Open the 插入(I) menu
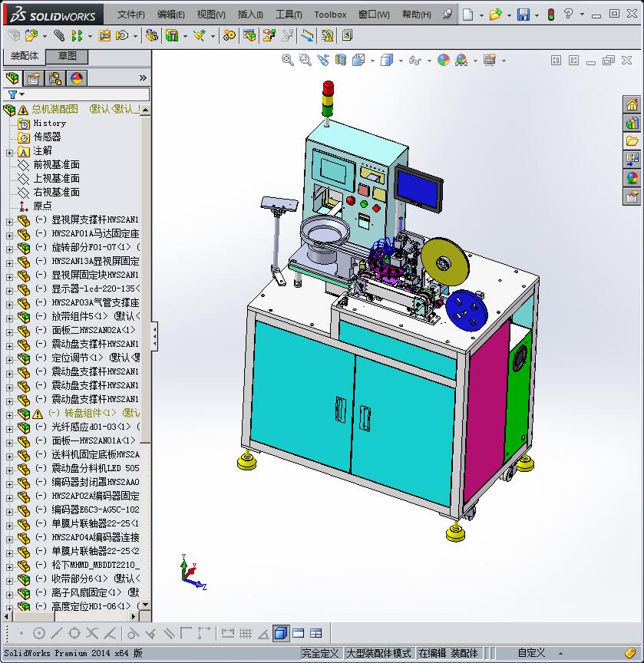This screenshot has height=663, width=644. tap(250, 15)
